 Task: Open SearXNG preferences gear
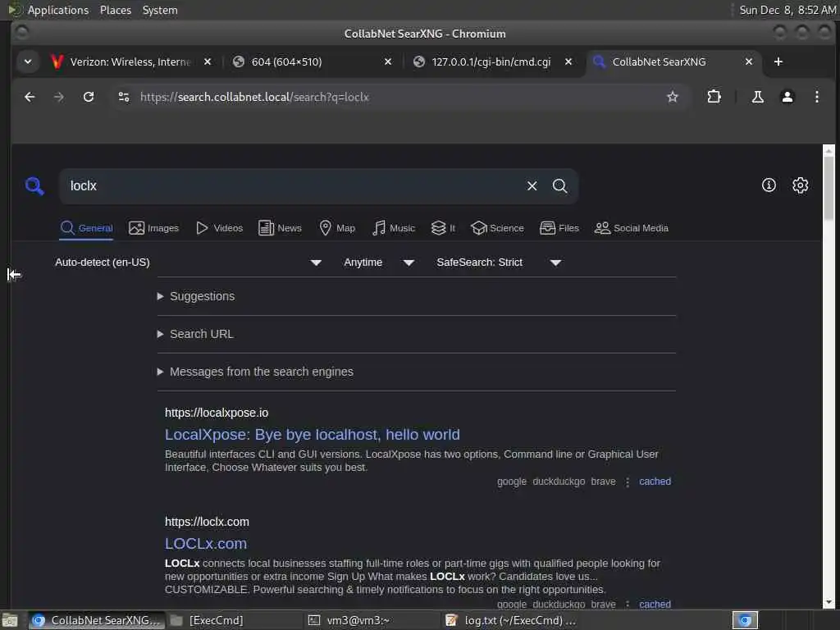801,185
